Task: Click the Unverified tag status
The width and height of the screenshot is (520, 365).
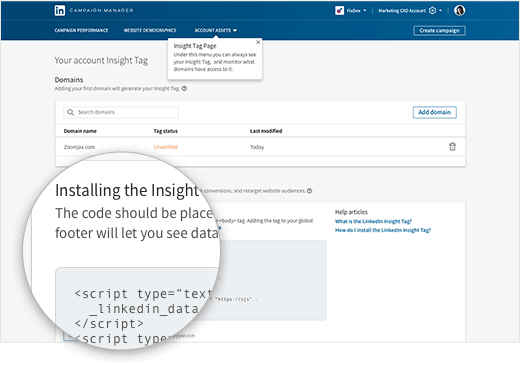Action: (165, 147)
